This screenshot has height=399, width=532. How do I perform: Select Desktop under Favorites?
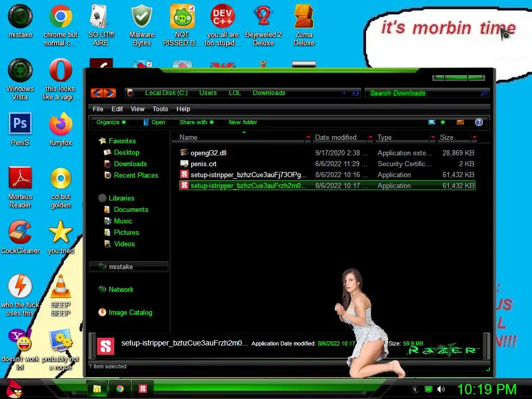coord(127,153)
